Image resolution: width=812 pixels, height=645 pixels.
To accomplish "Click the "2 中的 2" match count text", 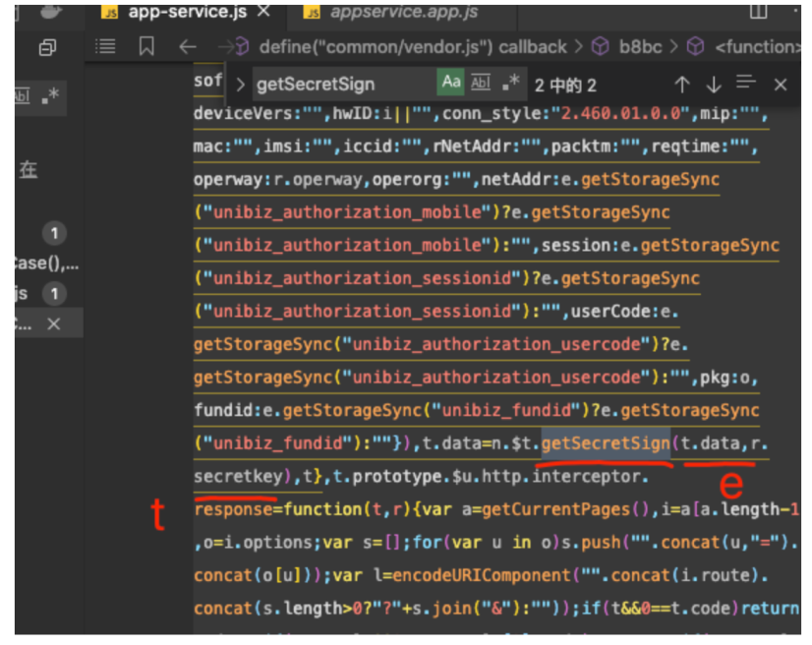I will click(x=565, y=86).
